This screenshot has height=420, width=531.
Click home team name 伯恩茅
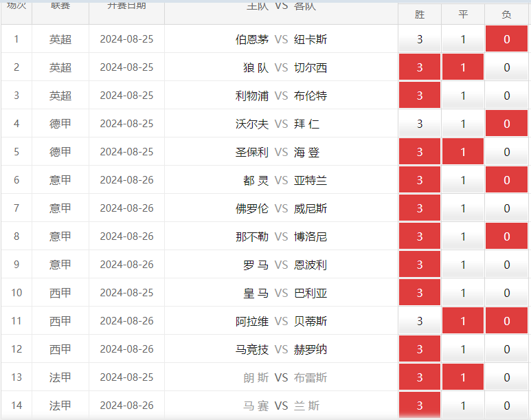click(252, 39)
